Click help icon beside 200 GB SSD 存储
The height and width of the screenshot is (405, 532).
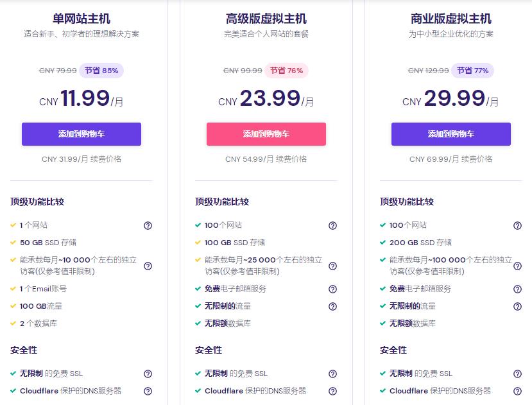click(518, 243)
